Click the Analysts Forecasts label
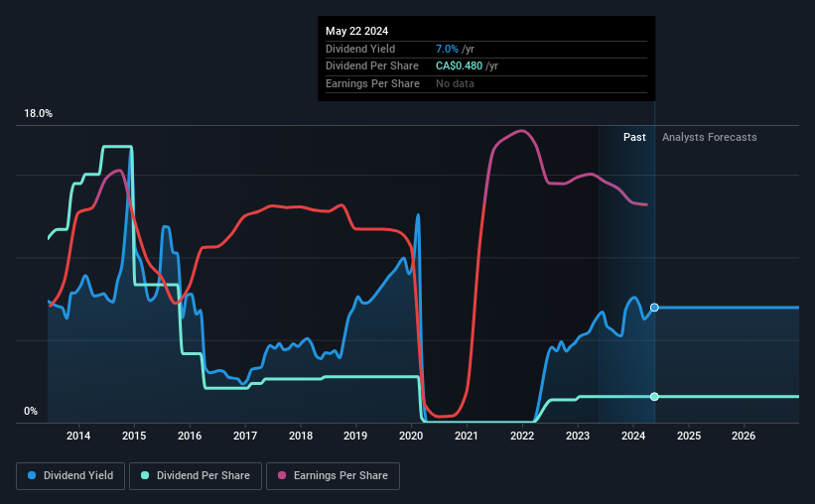Screen dimensions: 815x504 (709, 137)
